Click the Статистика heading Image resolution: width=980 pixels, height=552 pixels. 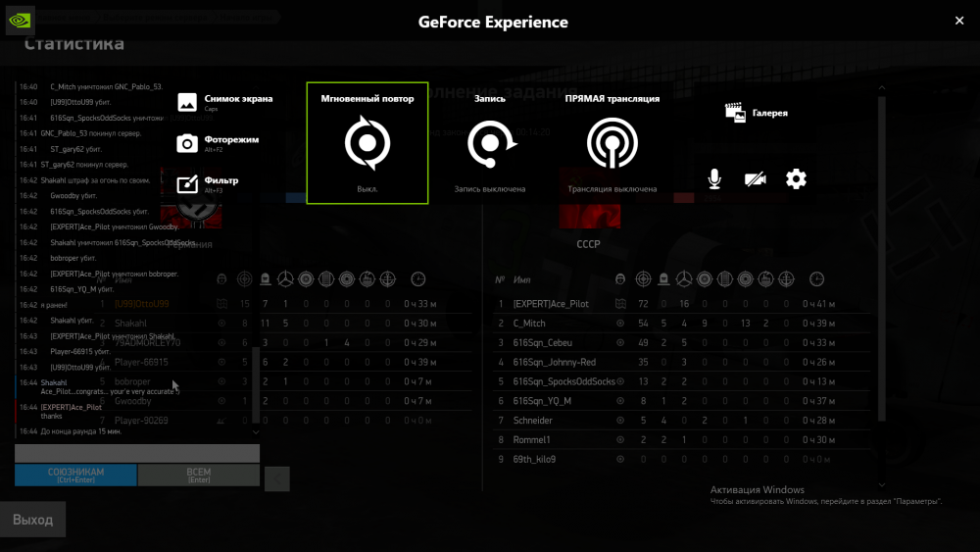click(x=73, y=44)
